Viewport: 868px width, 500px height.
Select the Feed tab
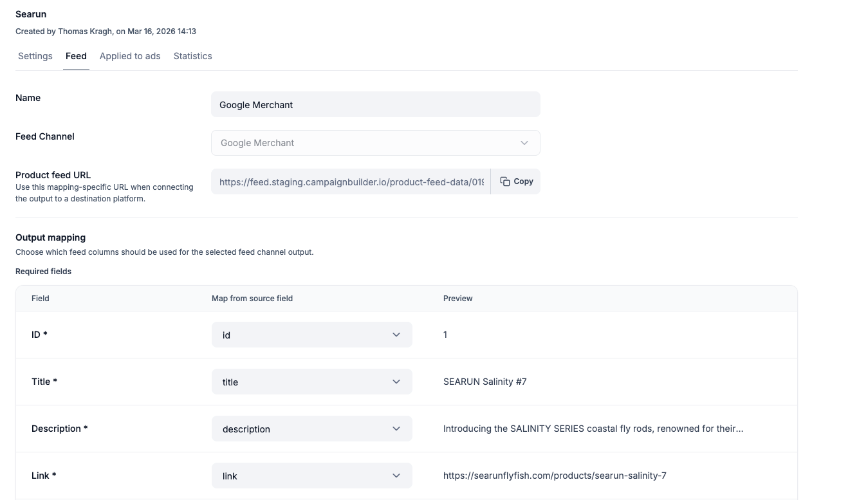[x=76, y=56]
